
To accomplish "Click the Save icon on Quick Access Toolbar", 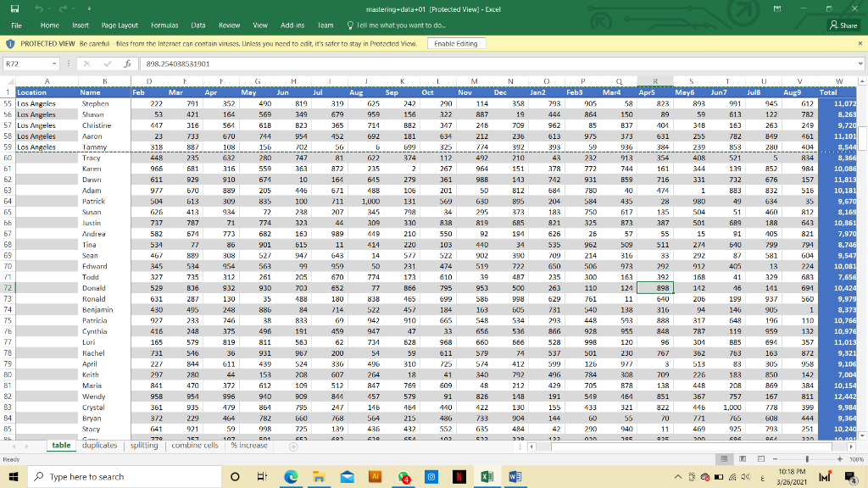I will (x=15, y=8).
